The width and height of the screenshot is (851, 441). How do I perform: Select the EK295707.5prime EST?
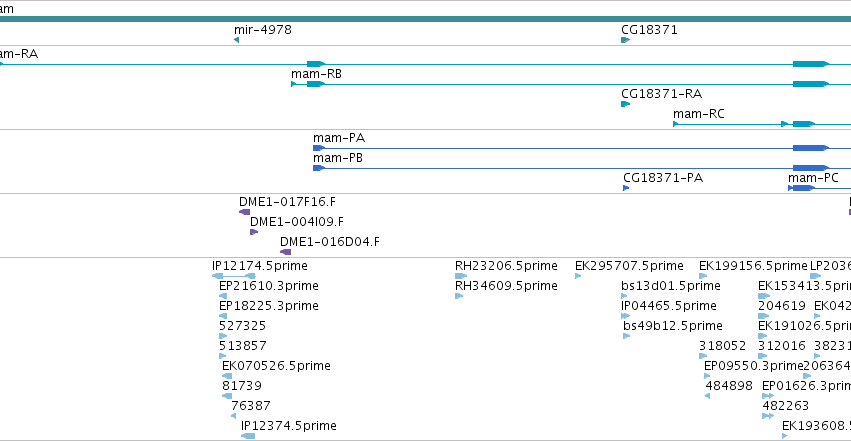[x=629, y=266]
